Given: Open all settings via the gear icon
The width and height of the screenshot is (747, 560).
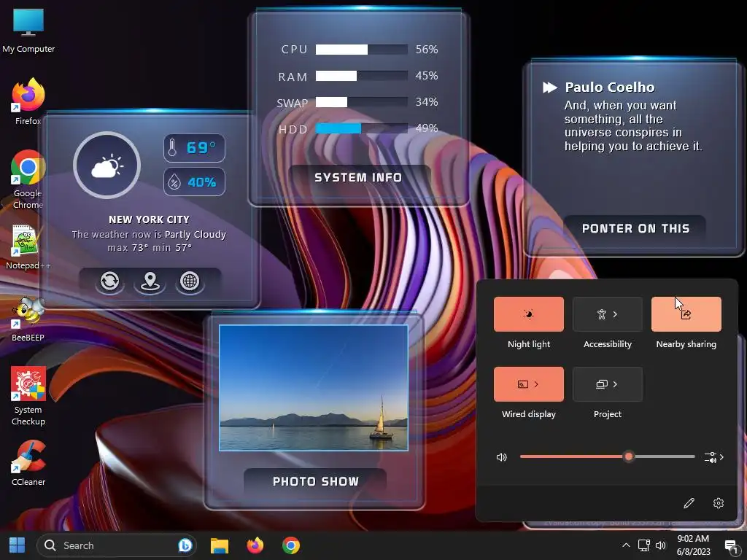Looking at the screenshot, I should pyautogui.click(x=719, y=503).
